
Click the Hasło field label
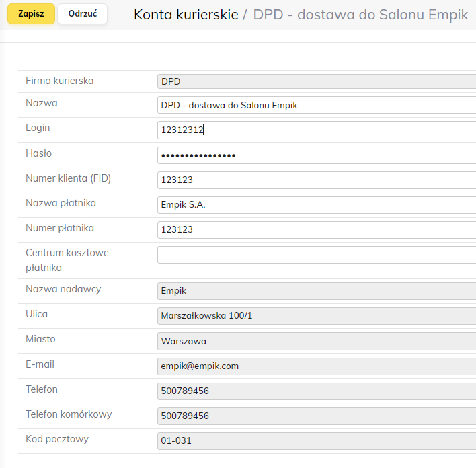click(x=39, y=153)
